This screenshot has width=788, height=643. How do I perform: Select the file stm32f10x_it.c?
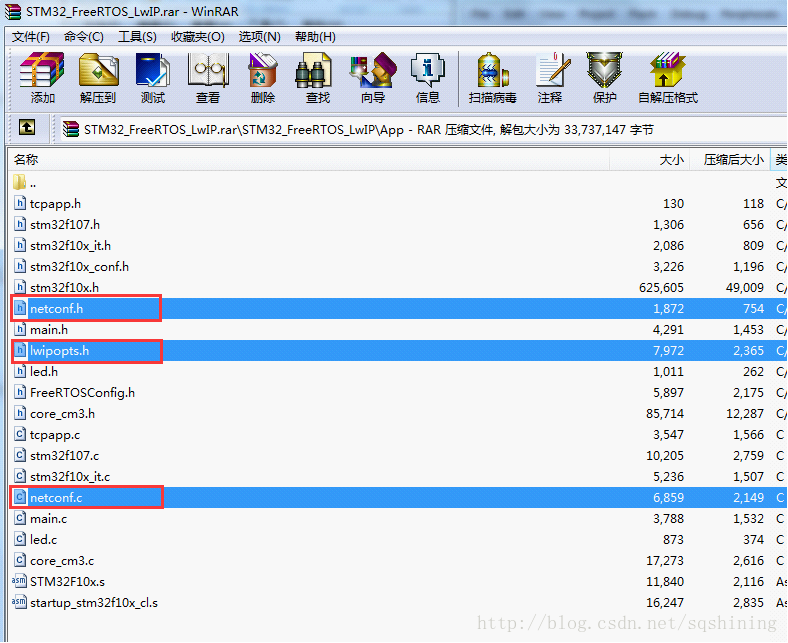[x=70, y=477]
